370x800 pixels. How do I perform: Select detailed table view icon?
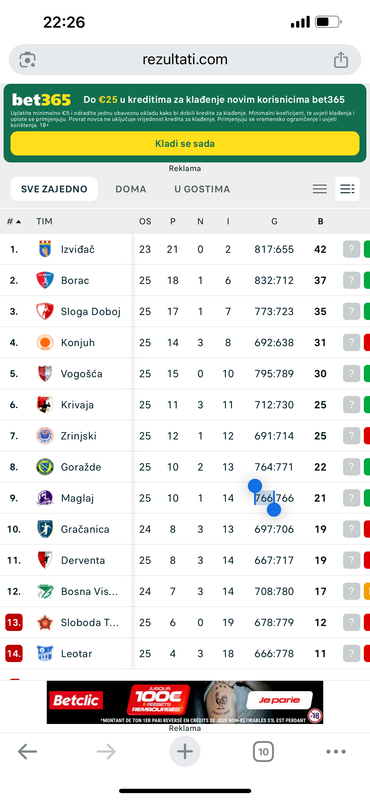tap(348, 189)
